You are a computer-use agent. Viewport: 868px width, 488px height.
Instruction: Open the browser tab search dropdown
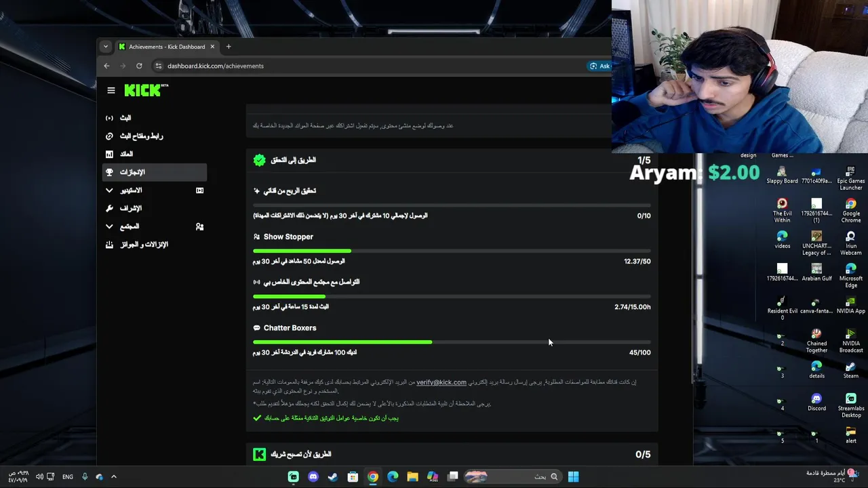[x=105, y=47]
